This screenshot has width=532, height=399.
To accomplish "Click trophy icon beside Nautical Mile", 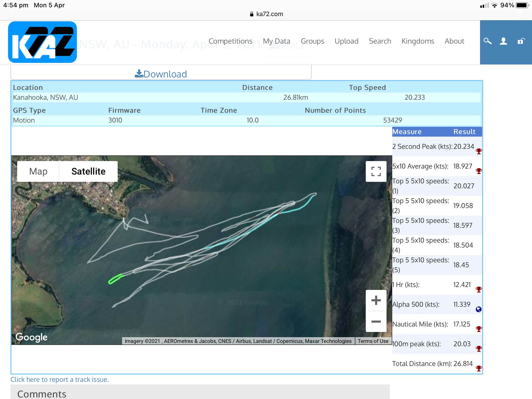I will 479,329.
